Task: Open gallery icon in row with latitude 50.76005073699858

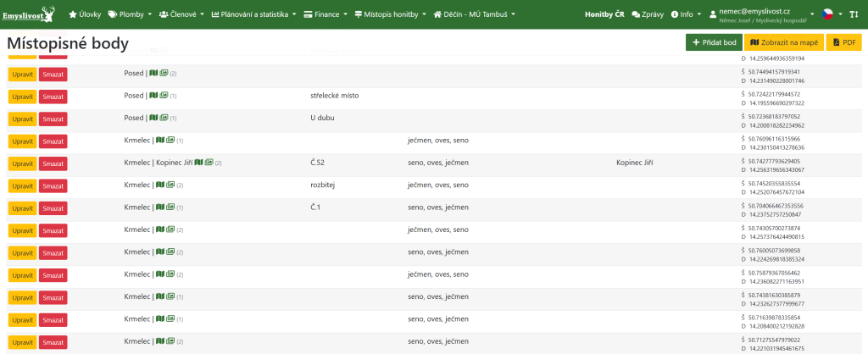Action: click(x=171, y=252)
